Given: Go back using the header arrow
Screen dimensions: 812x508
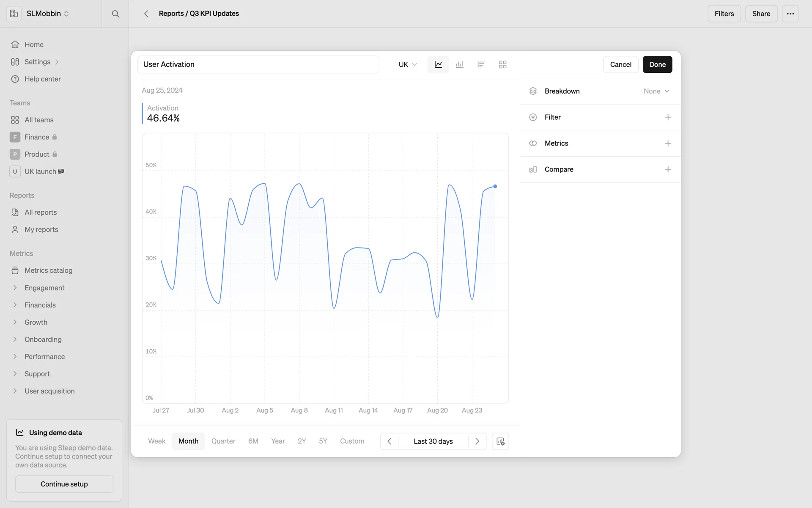Looking at the screenshot, I should click(x=146, y=14).
